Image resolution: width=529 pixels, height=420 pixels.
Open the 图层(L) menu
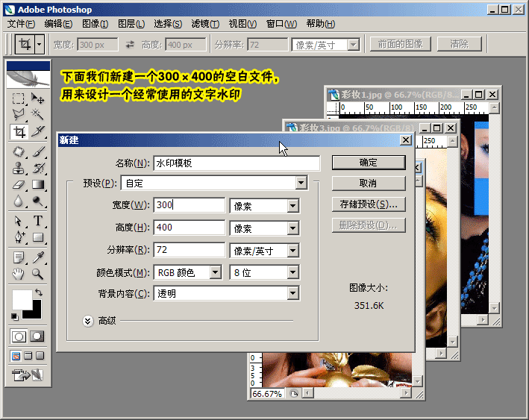(131, 24)
